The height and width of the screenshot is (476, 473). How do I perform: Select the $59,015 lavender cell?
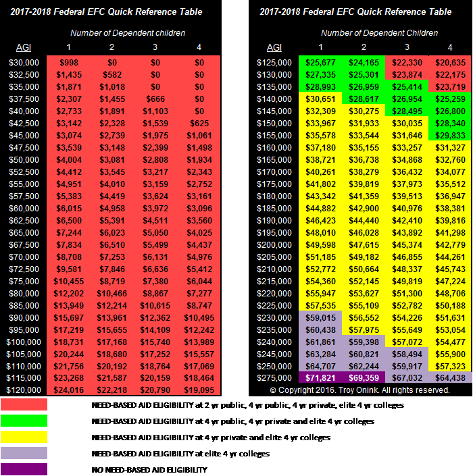[320, 318]
